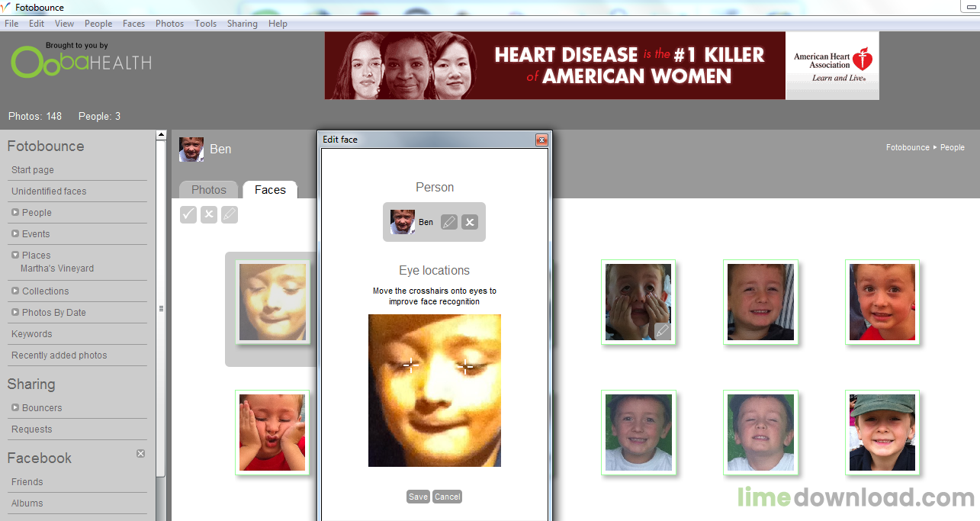Remove person Ben using the X icon
Screen dimensions: 980x521
coord(470,222)
